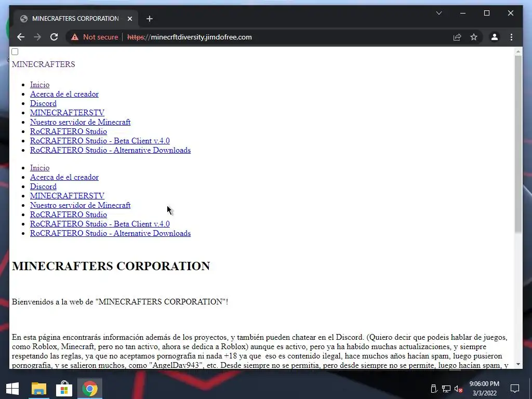This screenshot has width=532, height=399.
Task: Click the USB safely remove tray icon
Action: point(434,389)
